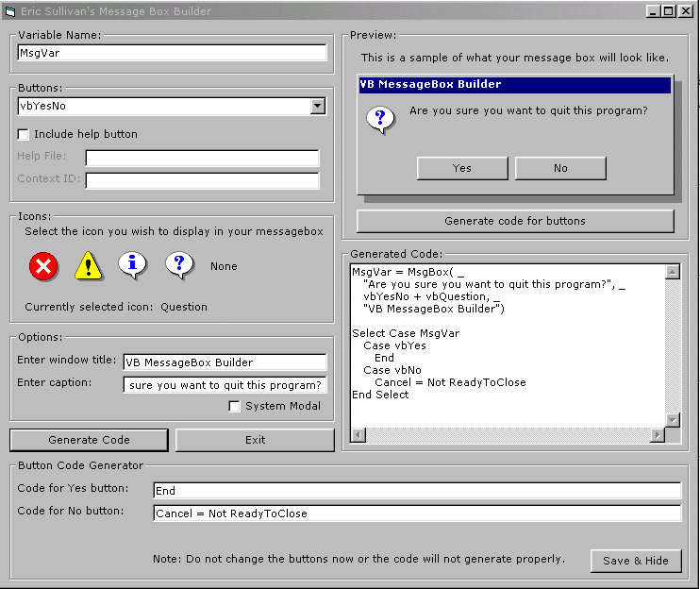The width and height of the screenshot is (700, 589).
Task: Click the Yes button in preview
Action: [x=461, y=168]
